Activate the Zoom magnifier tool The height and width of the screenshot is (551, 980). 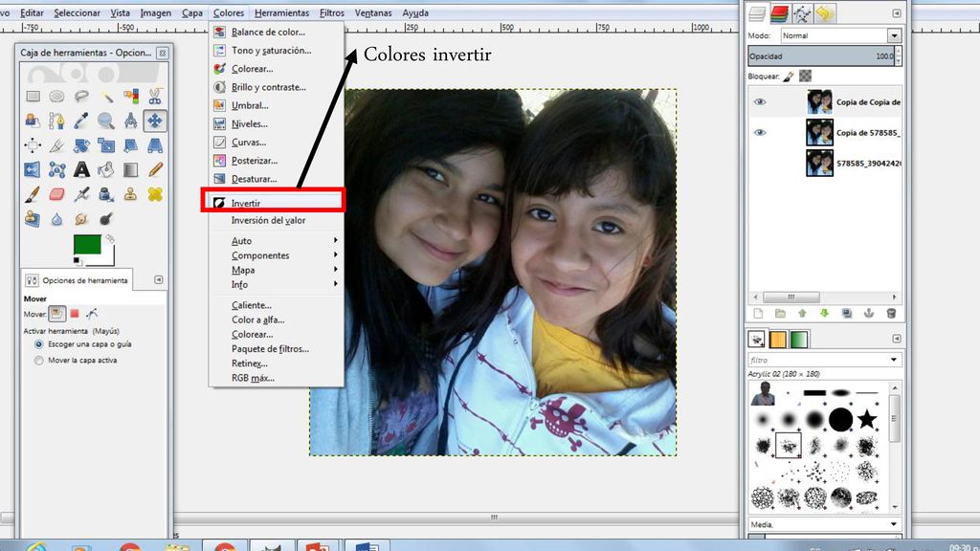click(x=106, y=121)
